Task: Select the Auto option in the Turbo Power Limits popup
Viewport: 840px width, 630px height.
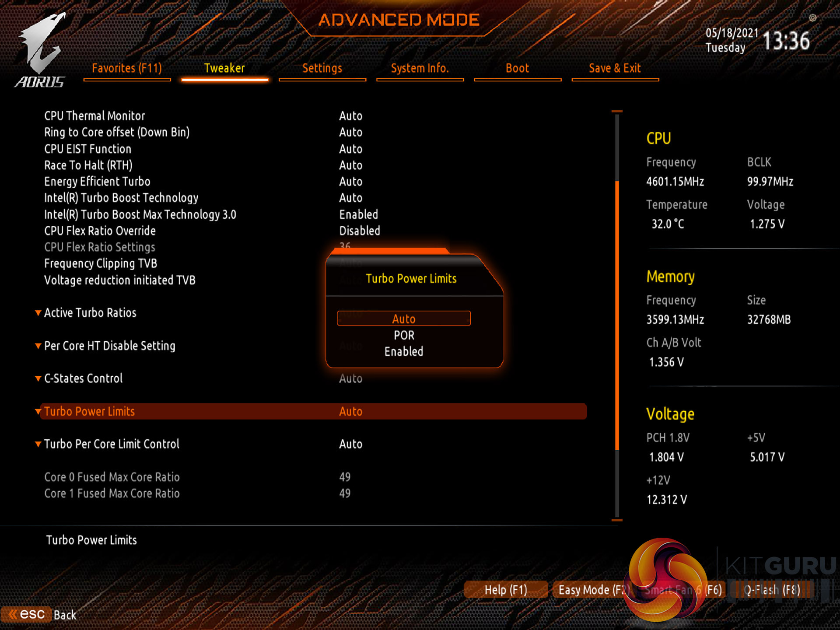Action: pyautogui.click(x=403, y=318)
